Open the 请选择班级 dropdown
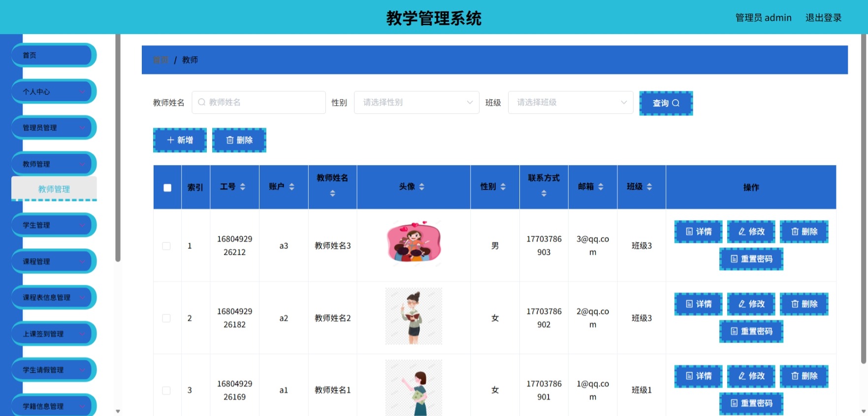868x416 pixels. pyautogui.click(x=571, y=103)
